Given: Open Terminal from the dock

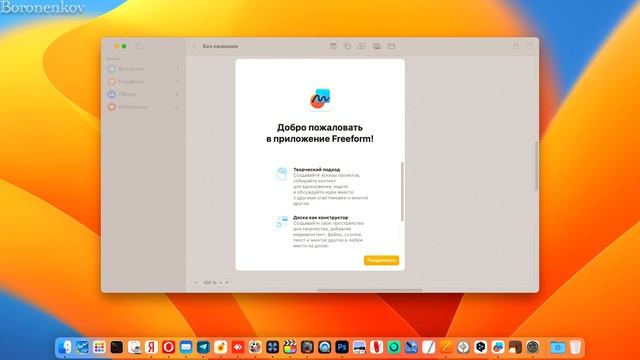Looking at the screenshot, I should [x=116, y=347].
